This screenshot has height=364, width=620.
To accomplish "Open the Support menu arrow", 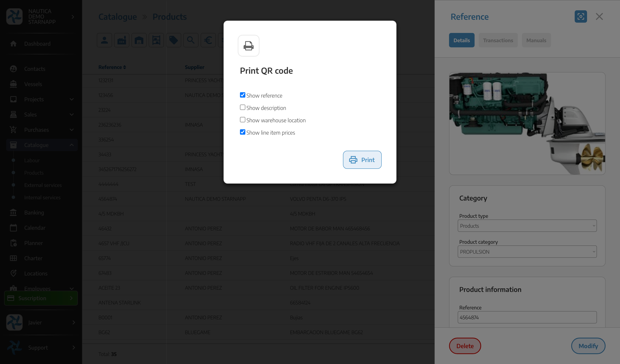I will (74, 347).
